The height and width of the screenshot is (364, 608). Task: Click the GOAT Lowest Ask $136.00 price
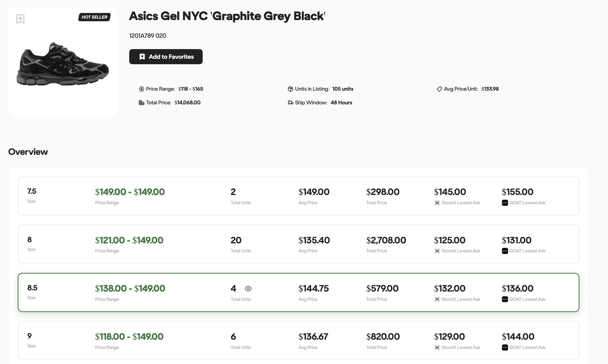518,289
